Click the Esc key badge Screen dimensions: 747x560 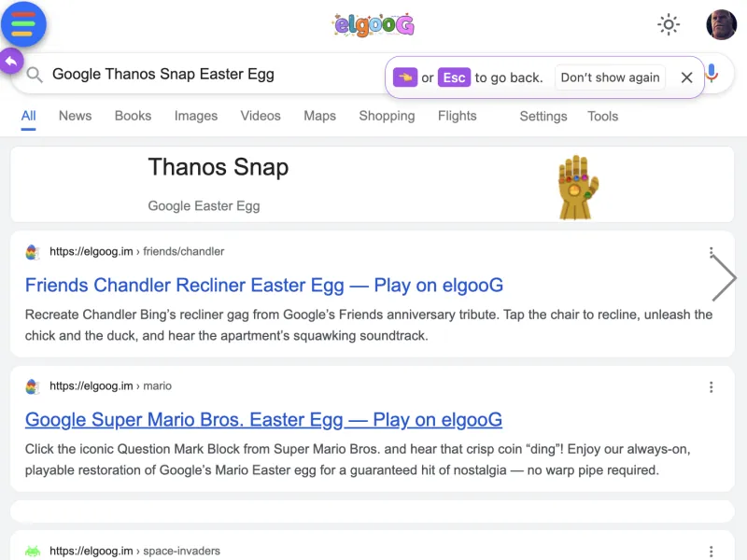pyautogui.click(x=454, y=77)
